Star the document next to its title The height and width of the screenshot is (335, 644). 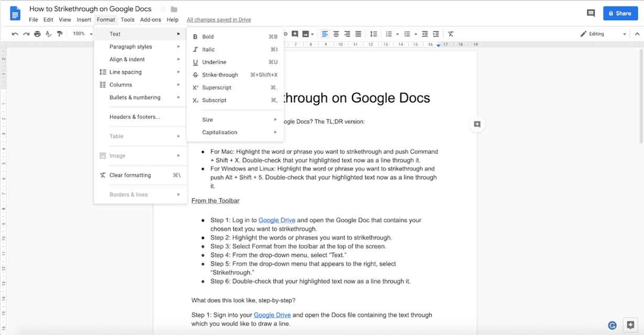(163, 8)
